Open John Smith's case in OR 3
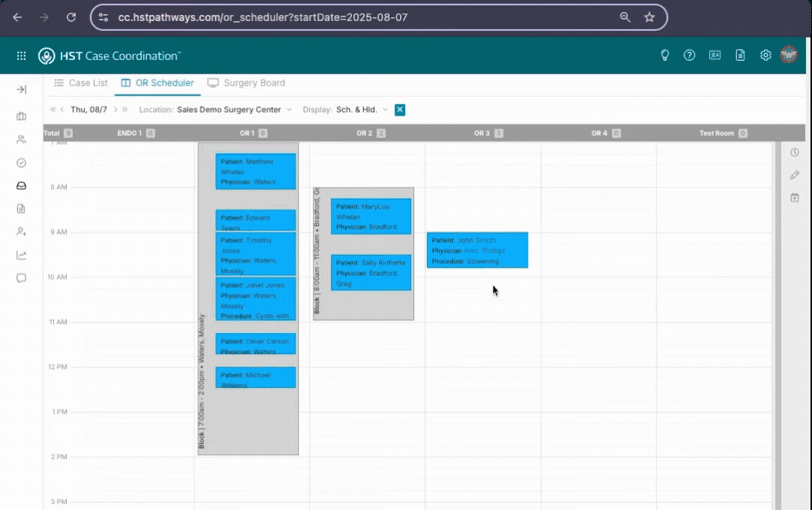Image resolution: width=812 pixels, height=510 pixels. click(x=477, y=250)
